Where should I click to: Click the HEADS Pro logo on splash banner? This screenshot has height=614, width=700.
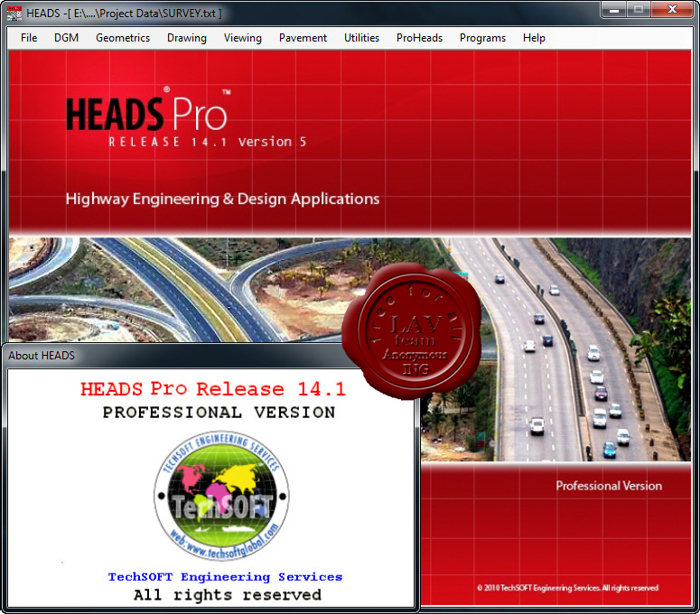(x=148, y=109)
